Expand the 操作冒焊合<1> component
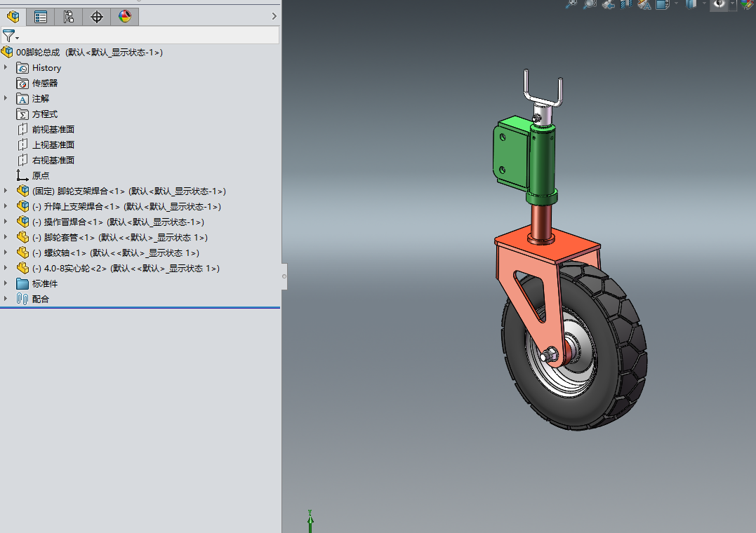This screenshot has height=533, width=756. click(x=6, y=222)
